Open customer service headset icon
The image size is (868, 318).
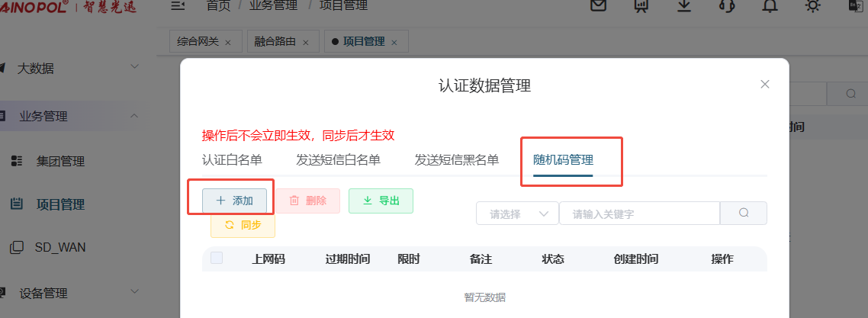tap(727, 5)
